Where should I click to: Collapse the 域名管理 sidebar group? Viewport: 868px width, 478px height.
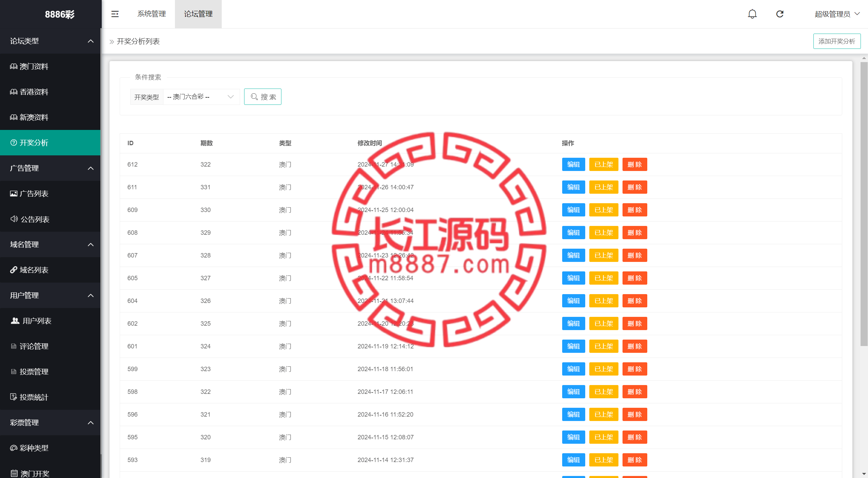50,245
